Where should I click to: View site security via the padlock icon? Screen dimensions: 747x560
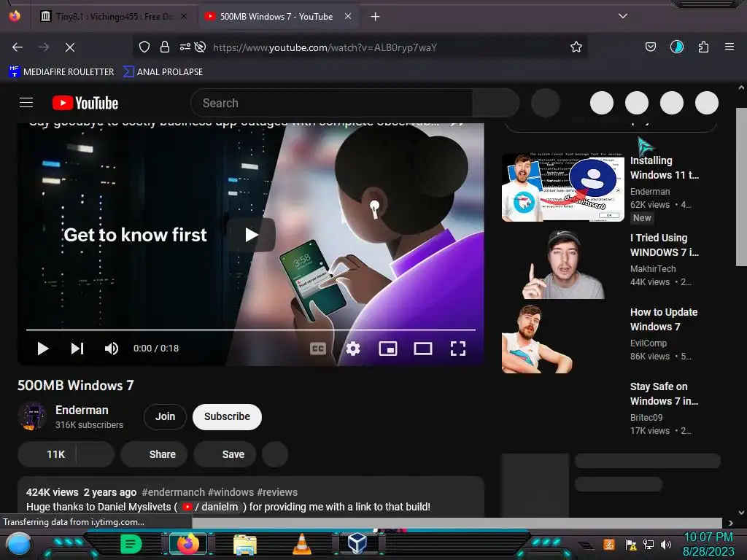(165, 47)
